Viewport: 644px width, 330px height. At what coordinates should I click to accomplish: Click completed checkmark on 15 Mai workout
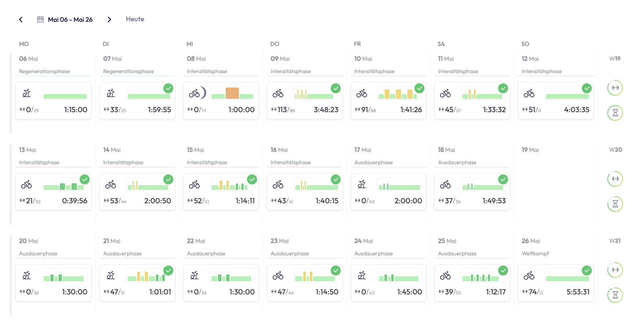(x=252, y=179)
